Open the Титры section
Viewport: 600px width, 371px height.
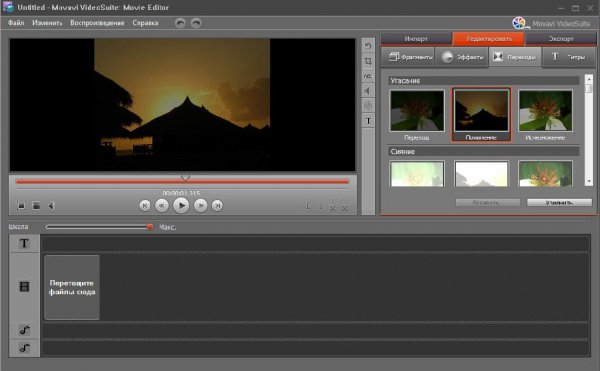(569, 57)
